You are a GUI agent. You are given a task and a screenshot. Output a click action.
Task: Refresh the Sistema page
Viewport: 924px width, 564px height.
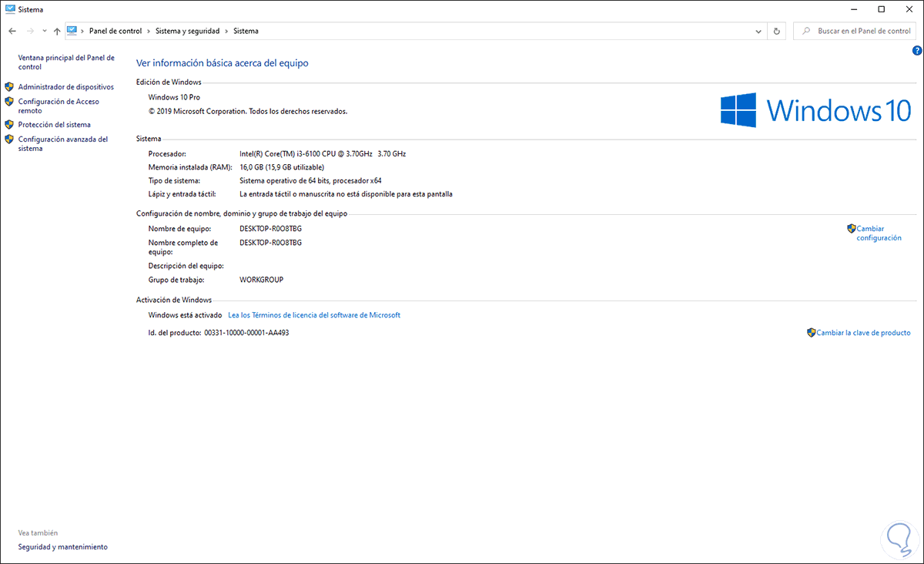pos(776,31)
